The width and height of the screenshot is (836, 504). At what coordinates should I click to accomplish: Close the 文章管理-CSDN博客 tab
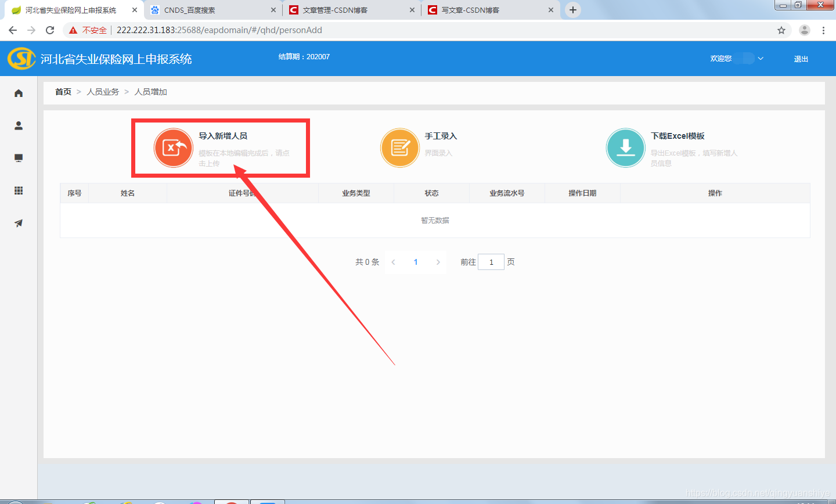pos(412,10)
